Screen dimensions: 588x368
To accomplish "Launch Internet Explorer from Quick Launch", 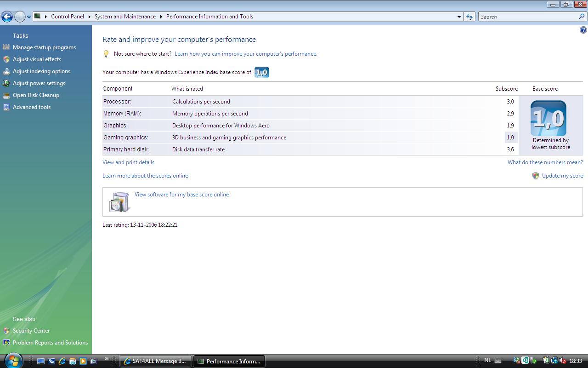I will pos(62,362).
